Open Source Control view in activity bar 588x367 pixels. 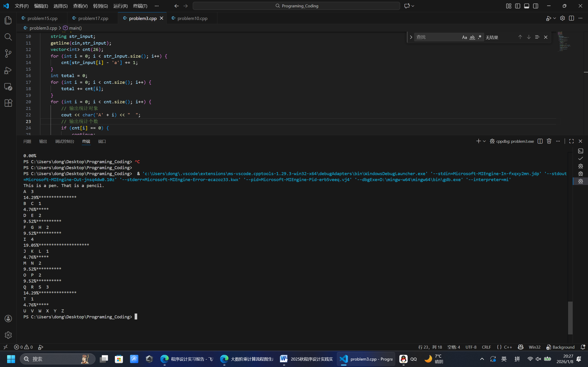tap(8, 53)
